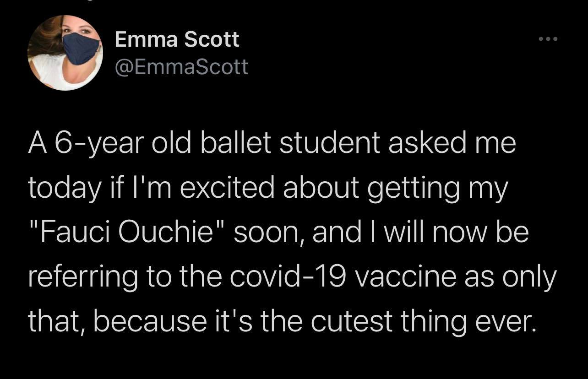Visit the @EmmaScott handle link
The height and width of the screenshot is (379, 588).
181,67
